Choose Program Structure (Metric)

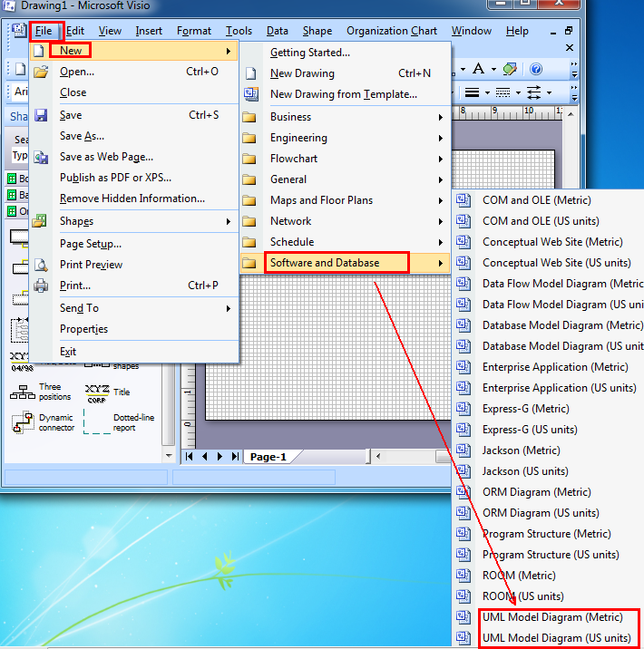[547, 534]
